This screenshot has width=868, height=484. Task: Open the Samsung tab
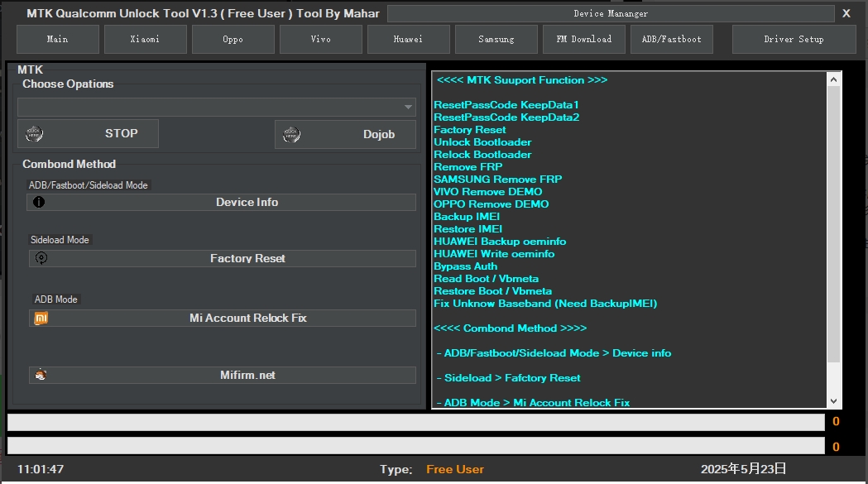tap(496, 40)
